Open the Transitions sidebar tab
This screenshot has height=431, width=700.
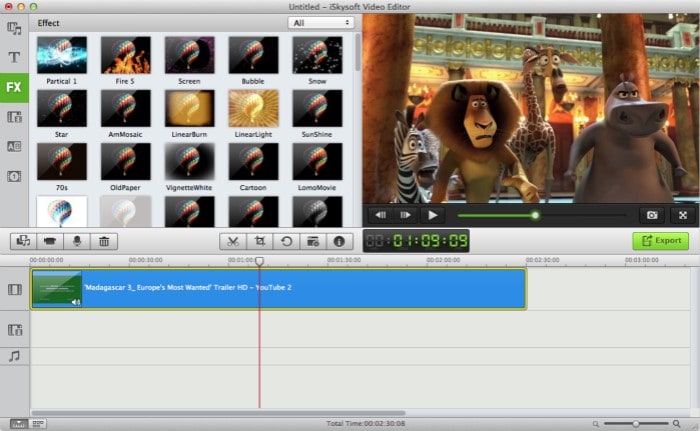tap(14, 146)
